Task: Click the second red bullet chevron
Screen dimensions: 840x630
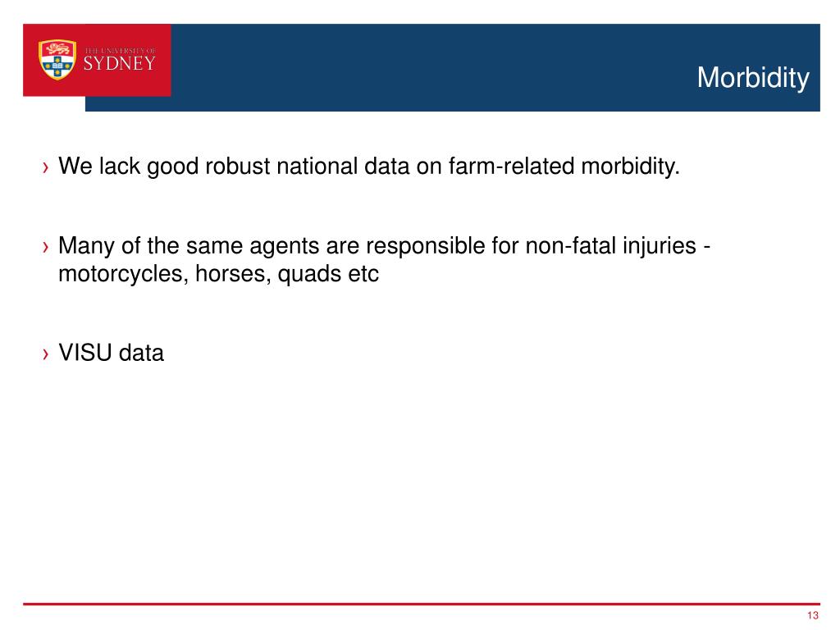Action: 46,247
